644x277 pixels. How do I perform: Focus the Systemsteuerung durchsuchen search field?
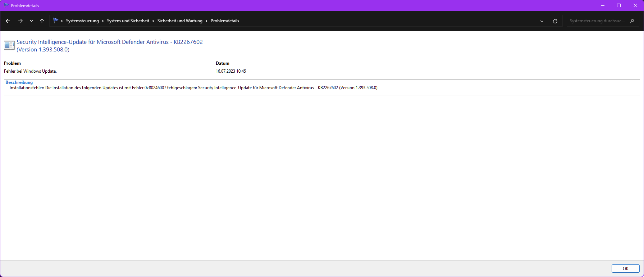tap(603, 21)
